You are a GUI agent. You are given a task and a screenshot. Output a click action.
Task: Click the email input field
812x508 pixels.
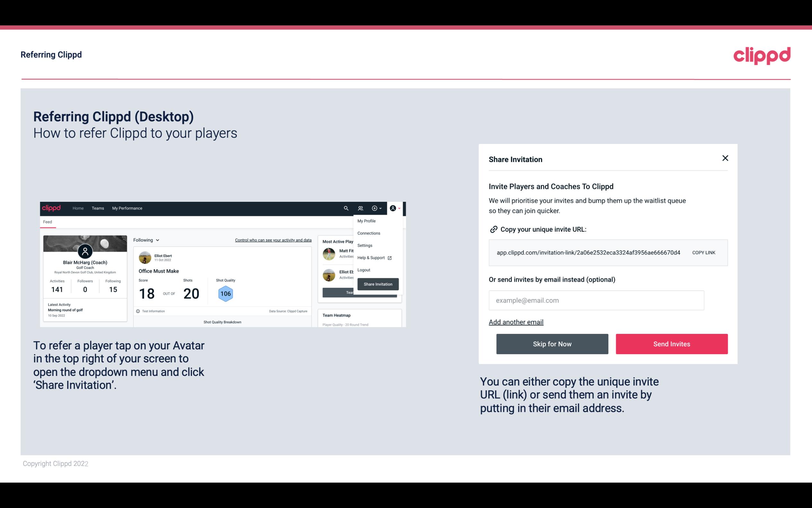[x=596, y=300]
